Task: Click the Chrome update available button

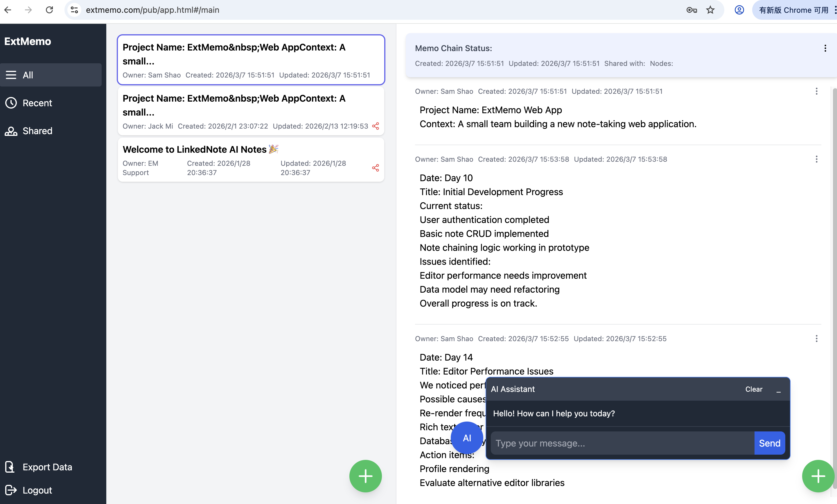Action: 793,10
